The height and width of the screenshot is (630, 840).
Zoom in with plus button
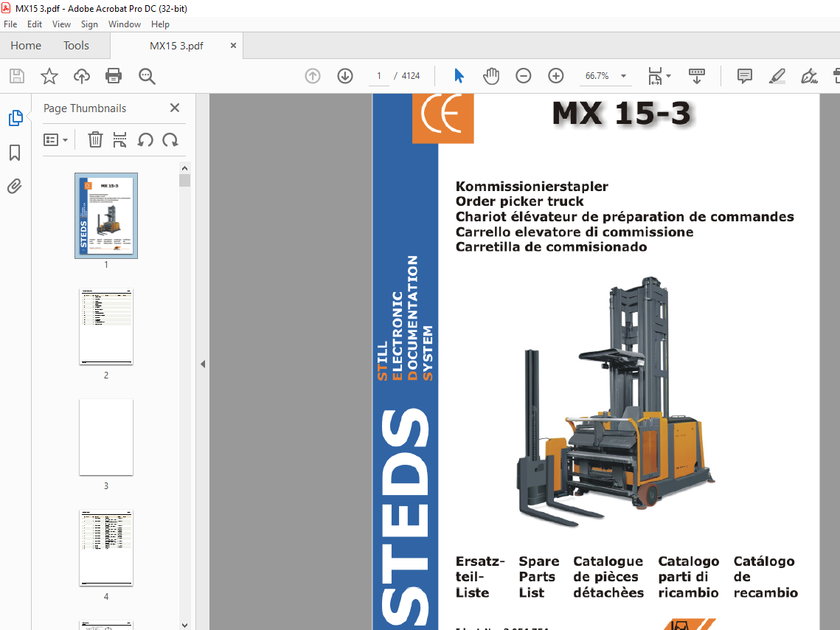coord(556,76)
